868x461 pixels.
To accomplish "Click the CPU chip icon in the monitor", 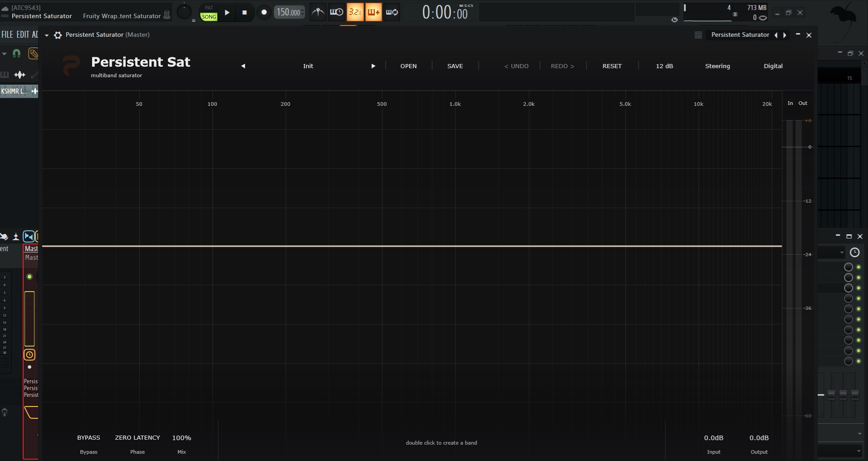I will 735,14.
